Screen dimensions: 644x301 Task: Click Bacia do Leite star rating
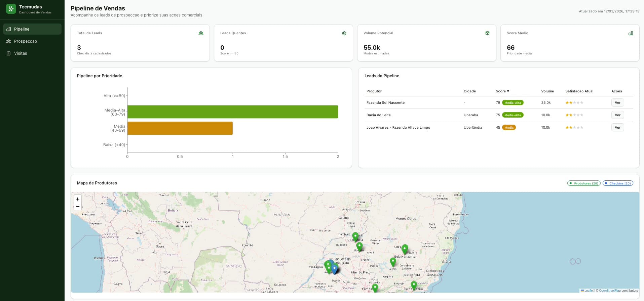tap(574, 115)
